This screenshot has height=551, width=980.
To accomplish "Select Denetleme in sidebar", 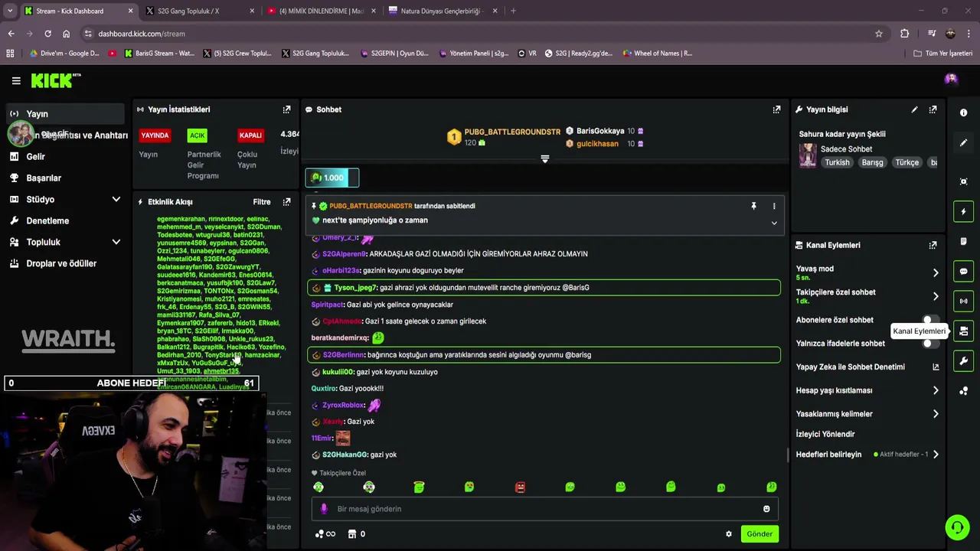I will point(65,220).
